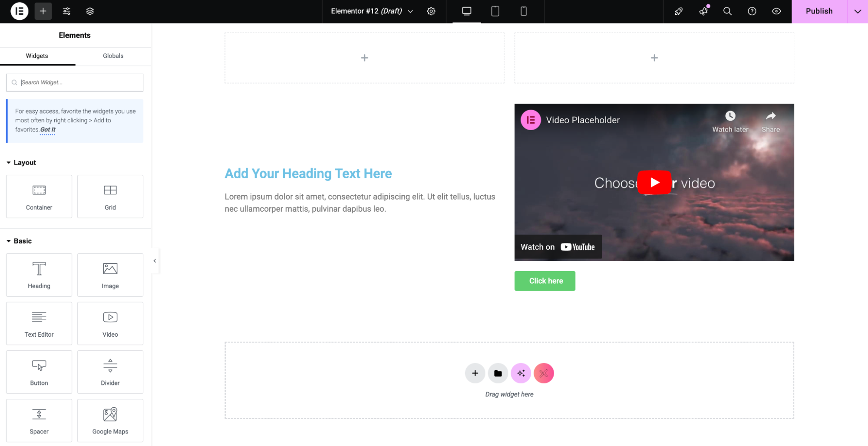868x446 pixels.
Task: Open the Publish options arrow
Action: pos(857,11)
